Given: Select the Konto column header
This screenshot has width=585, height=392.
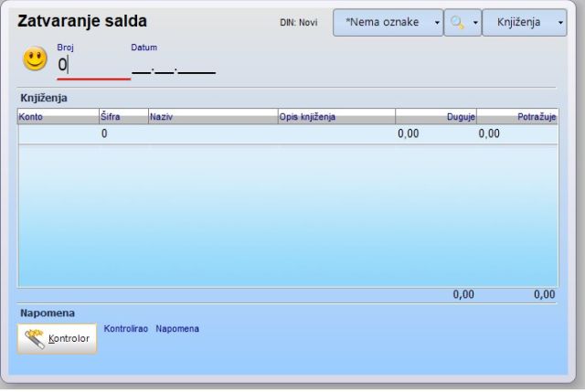Looking at the screenshot, I should pos(57,117).
